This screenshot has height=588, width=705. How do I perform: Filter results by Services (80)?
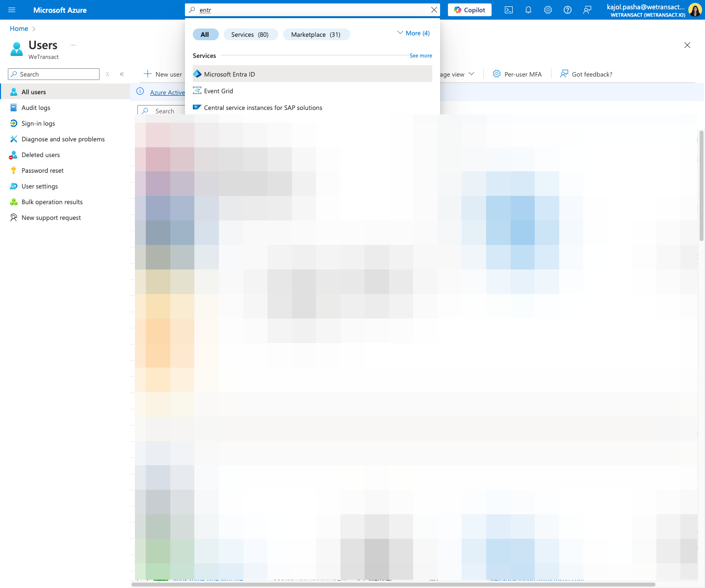250,34
